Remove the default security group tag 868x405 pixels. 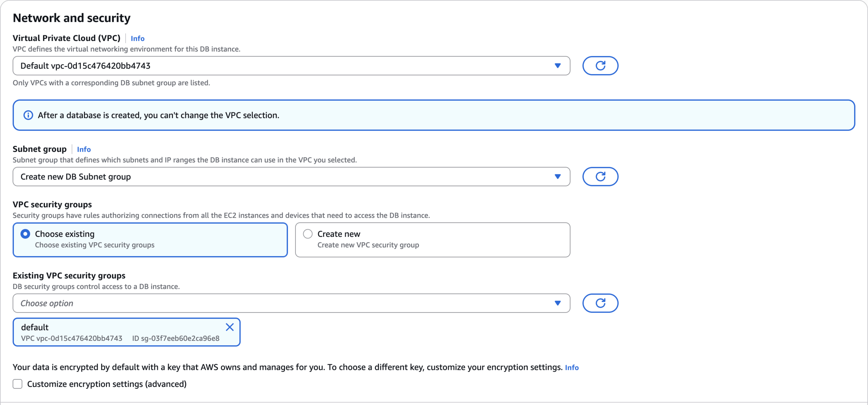click(x=229, y=327)
